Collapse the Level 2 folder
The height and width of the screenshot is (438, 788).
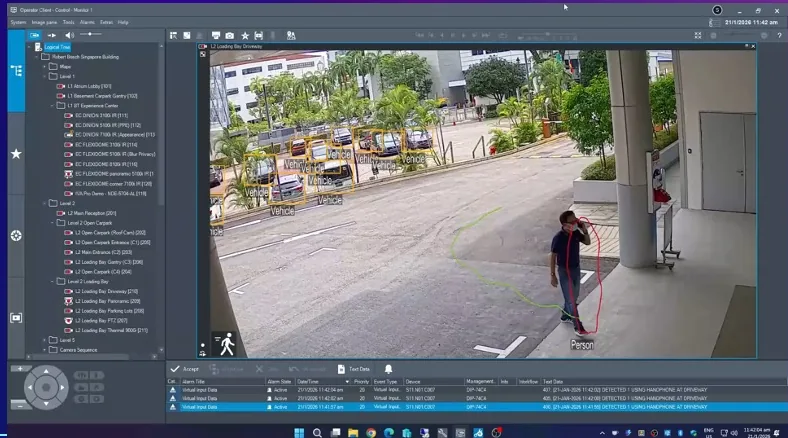(45, 203)
